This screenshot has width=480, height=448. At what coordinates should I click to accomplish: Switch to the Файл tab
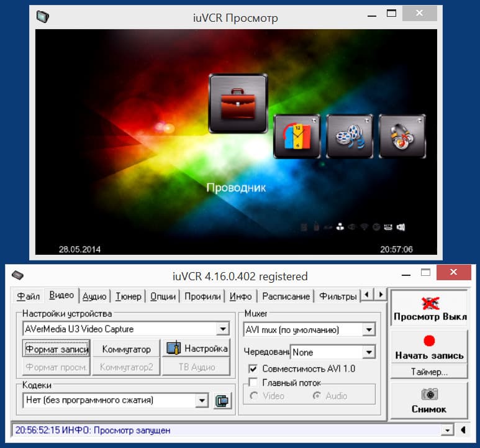[28, 296]
